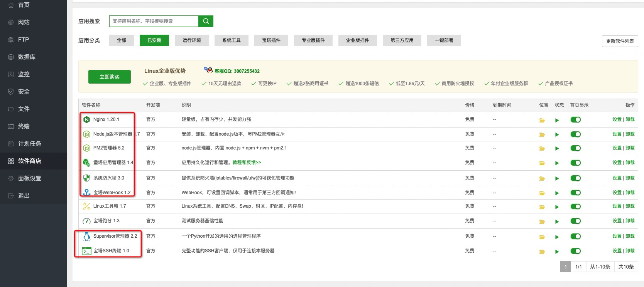Open the 一键部署 category
This screenshot has width=644, height=287.
[x=444, y=40]
